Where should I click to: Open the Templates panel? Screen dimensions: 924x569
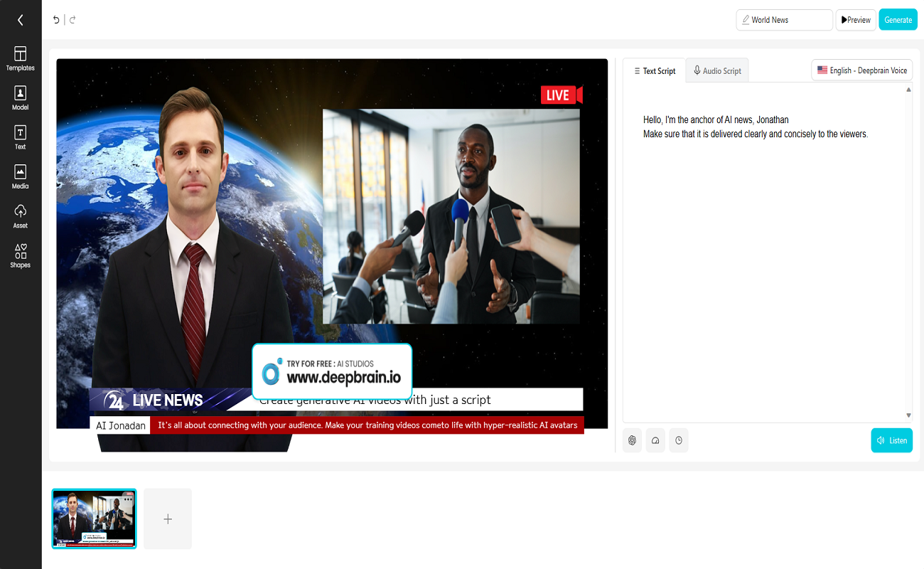20,58
